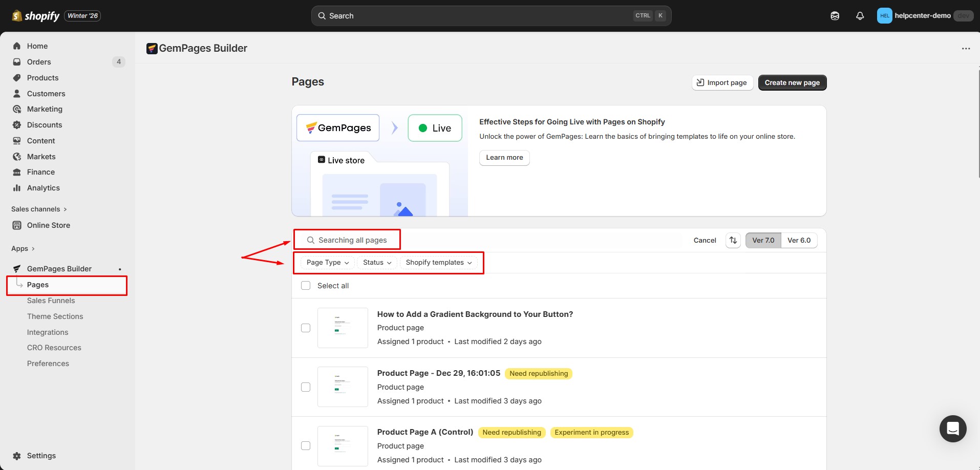
Task: Select Discounts from the sidebar
Action: [45, 124]
